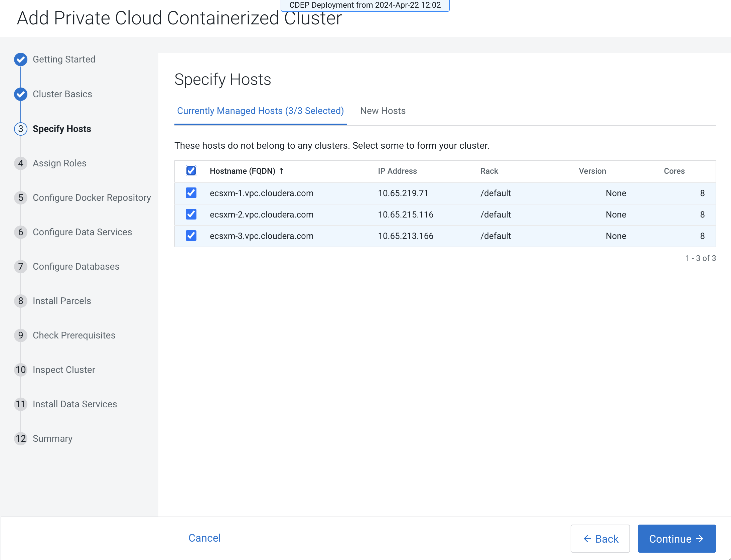This screenshot has width=731, height=560.
Task: Select the Configure Docker Repository step label
Action: click(92, 198)
